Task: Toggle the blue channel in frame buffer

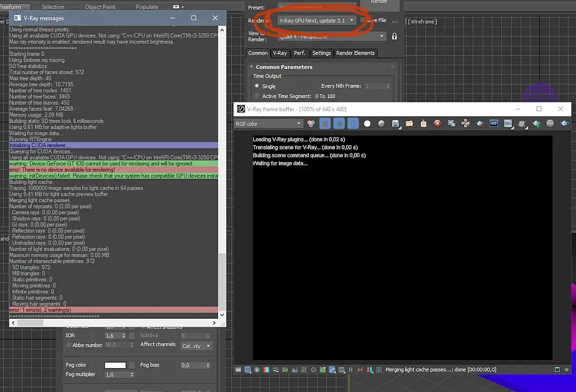Action: pyautogui.click(x=353, y=124)
